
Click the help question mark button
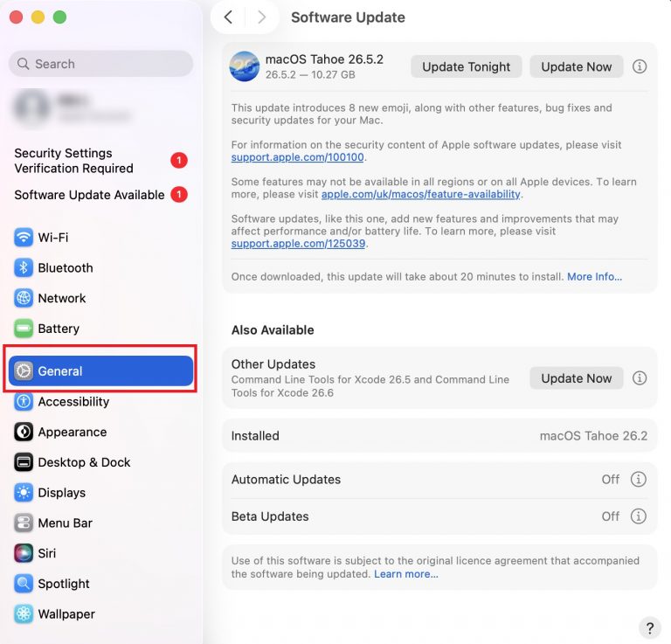click(x=650, y=628)
